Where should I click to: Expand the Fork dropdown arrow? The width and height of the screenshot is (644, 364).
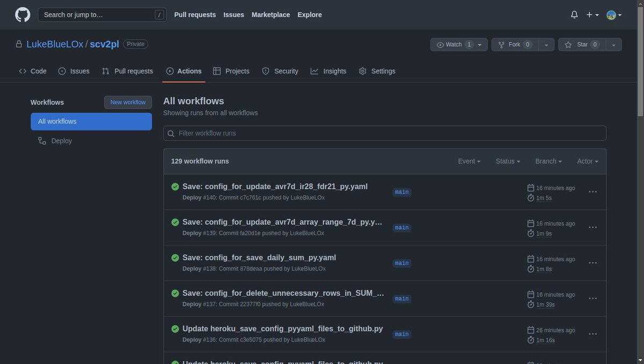(546, 45)
